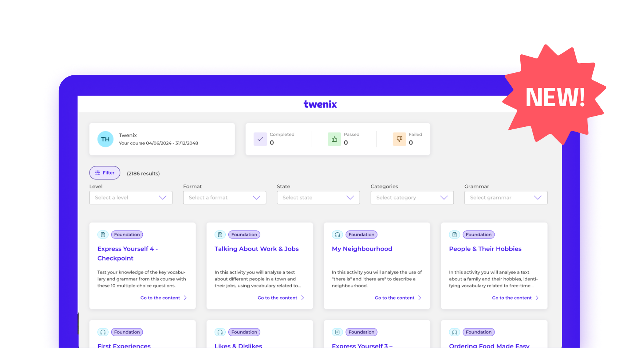
Task: Click the headphones icon on Likes & Dislikes card
Action: [220, 332]
